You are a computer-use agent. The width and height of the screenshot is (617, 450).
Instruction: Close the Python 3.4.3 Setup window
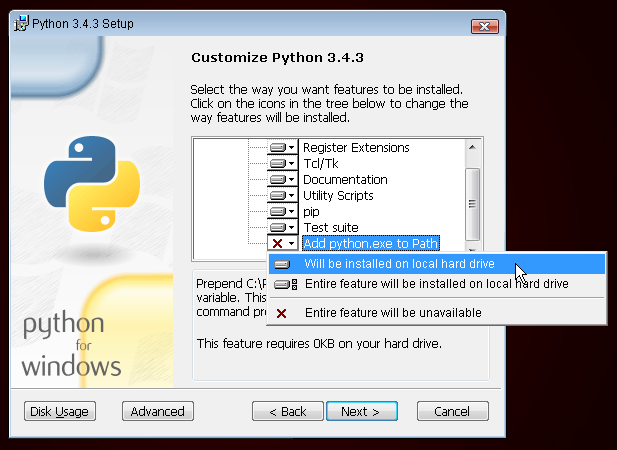coord(483,24)
